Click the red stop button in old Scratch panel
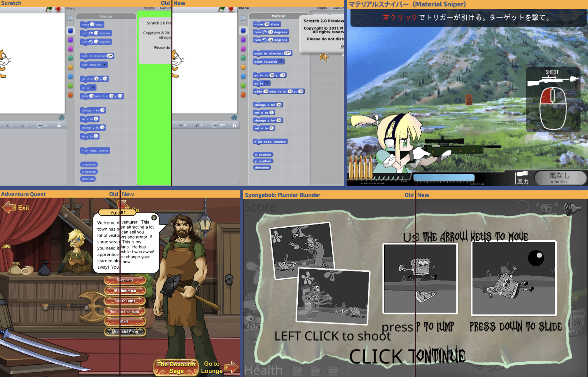Viewport: 588px width, 377px height. tap(58, 9)
